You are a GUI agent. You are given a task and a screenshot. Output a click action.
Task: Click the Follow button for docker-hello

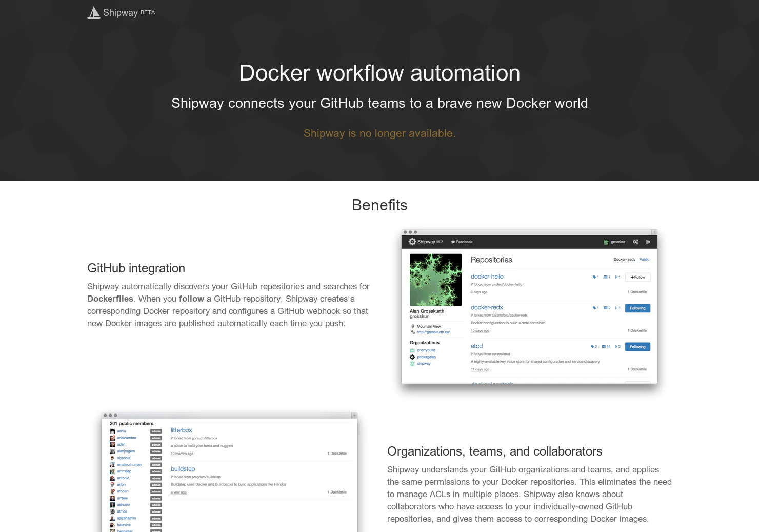pyautogui.click(x=638, y=277)
